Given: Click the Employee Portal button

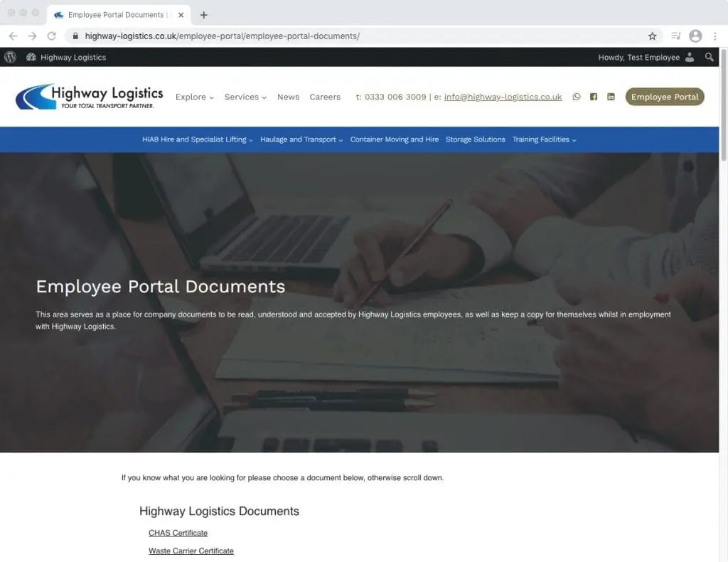Looking at the screenshot, I should [665, 97].
